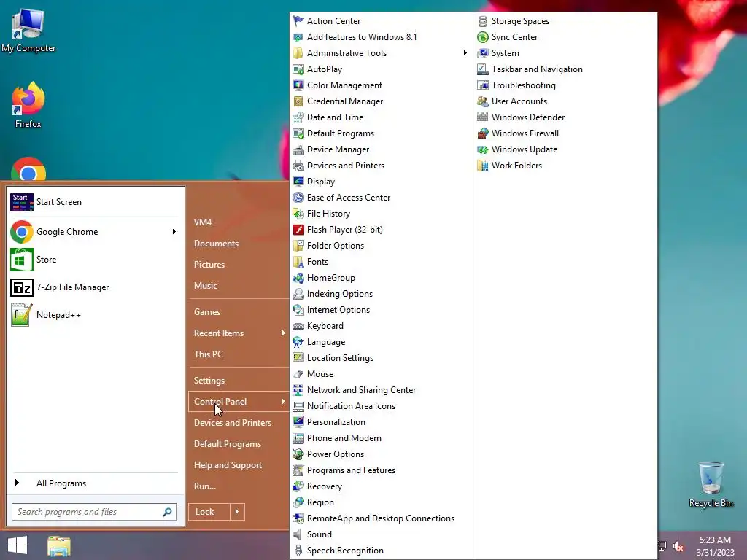Open Action Center flag icon
This screenshot has width=747, height=560.
click(298, 21)
